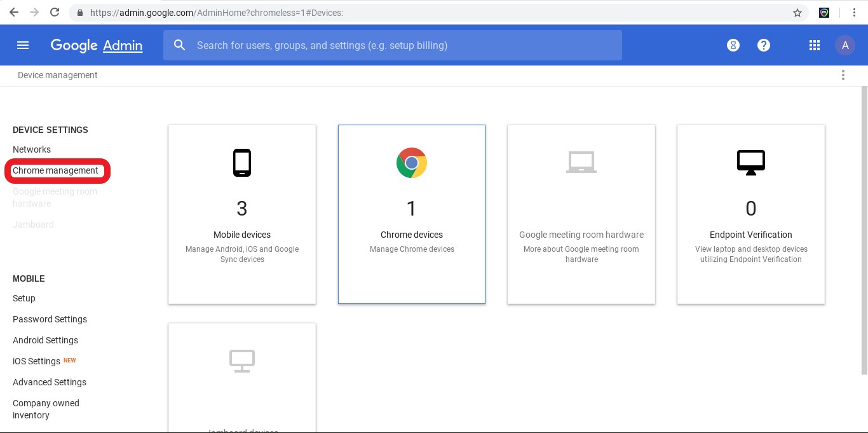This screenshot has height=433, width=868.
Task: Click the laptop icon for Google meeting room hardware
Action: pyautogui.click(x=581, y=162)
